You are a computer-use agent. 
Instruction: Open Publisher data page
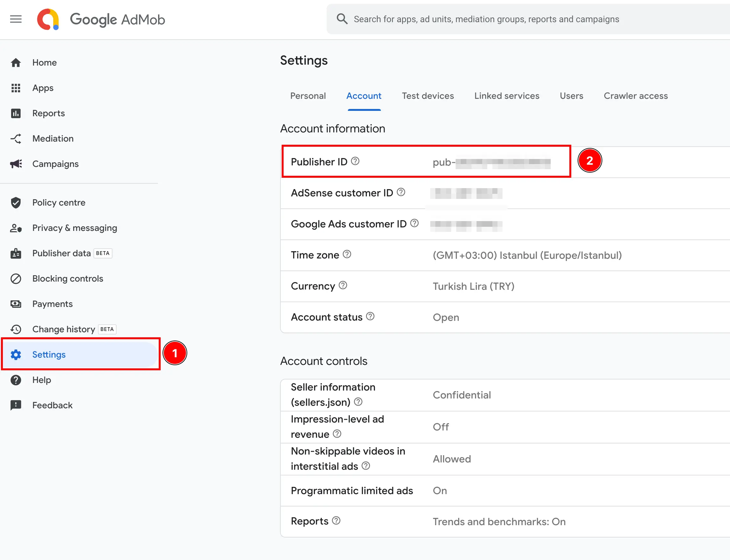pyautogui.click(x=61, y=253)
